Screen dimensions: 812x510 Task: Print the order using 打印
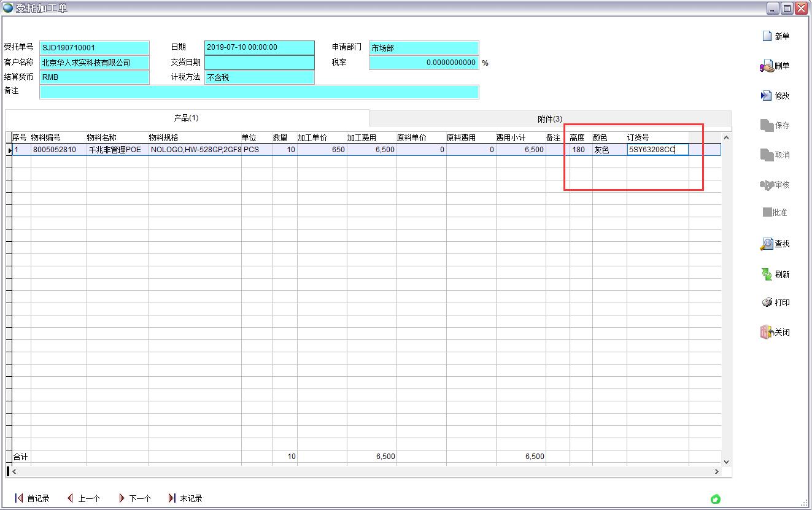coord(767,303)
